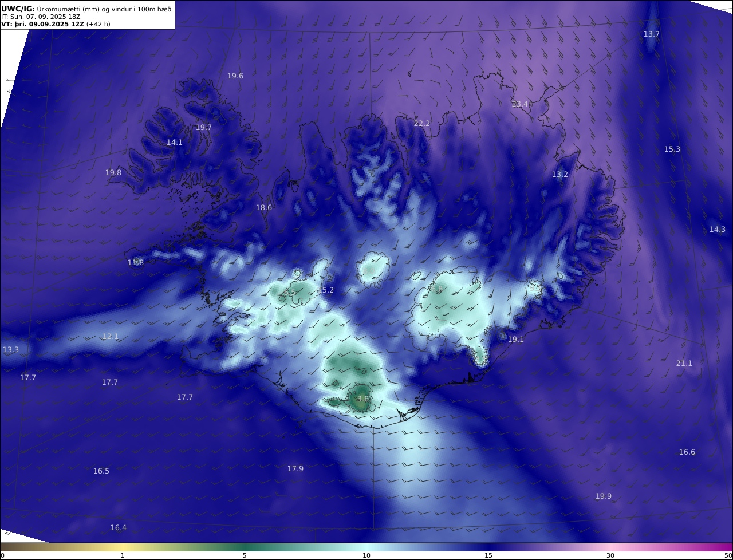Image resolution: width=733 pixels, height=560 pixels.
Task: Click the initial time line "IT: Sun. 07. 09. 2025 18Z"
Action: 41,17
